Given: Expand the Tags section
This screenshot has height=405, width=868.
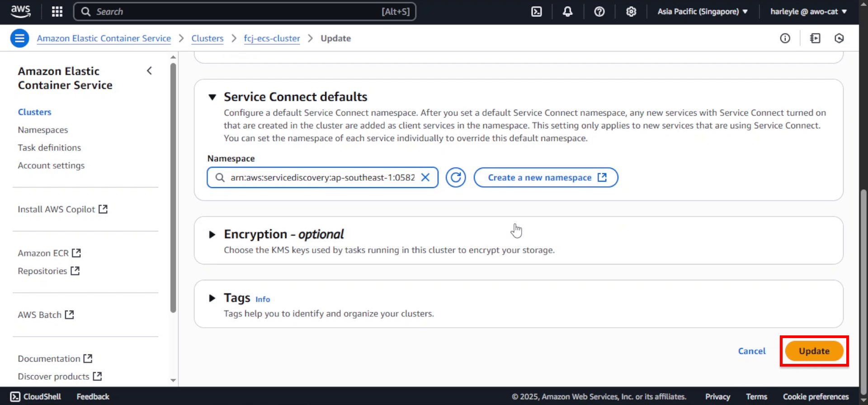Looking at the screenshot, I should click(212, 298).
